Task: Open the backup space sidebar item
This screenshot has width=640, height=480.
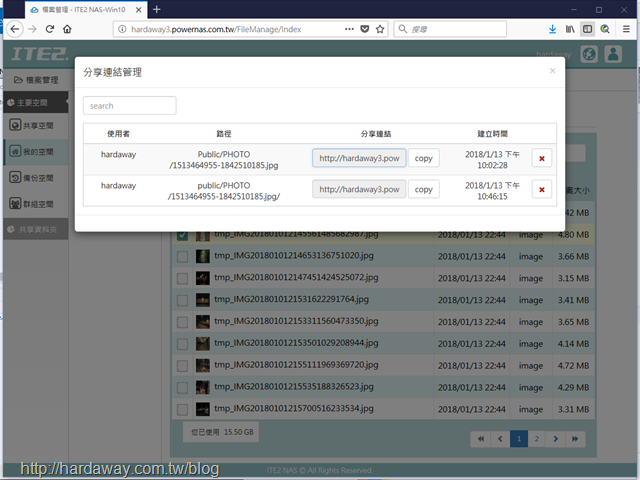Action: pyautogui.click(x=36, y=178)
